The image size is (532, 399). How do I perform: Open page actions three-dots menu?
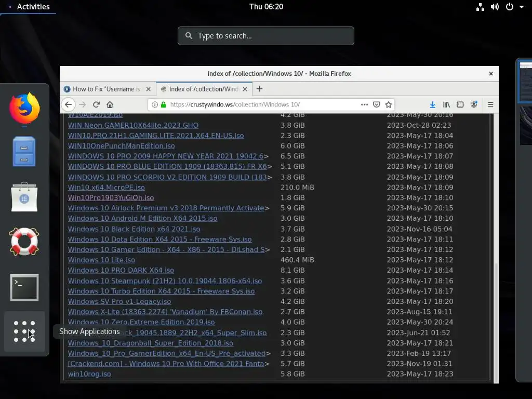coord(364,104)
